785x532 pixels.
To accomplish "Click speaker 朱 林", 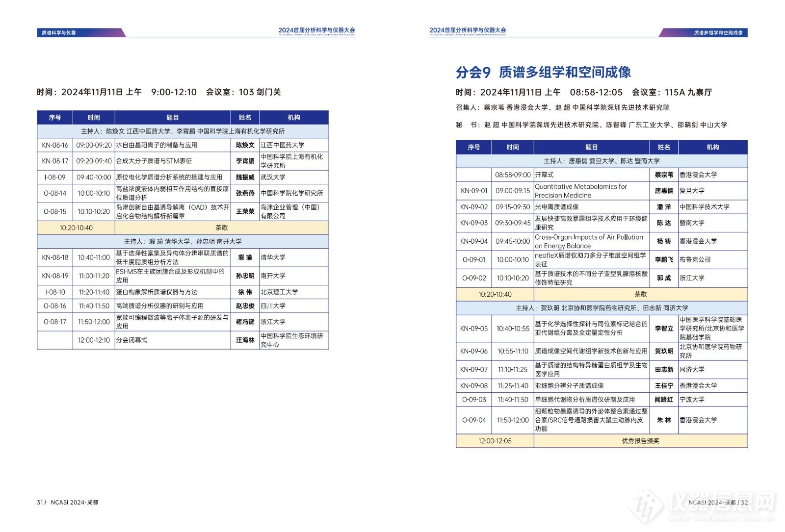I will tap(664, 420).
